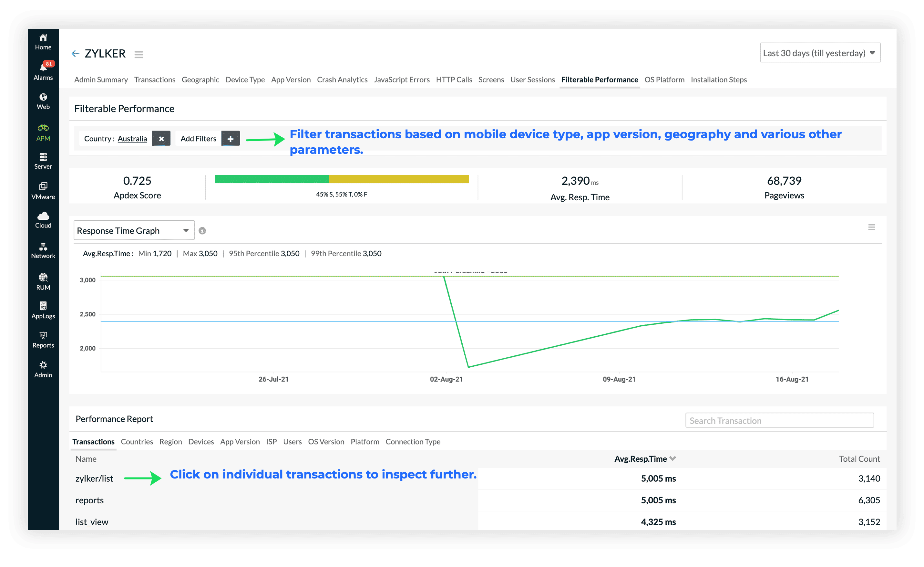This screenshot has width=924, height=567.
Task: Expand the Last 30 days time dropdown
Action: point(820,53)
